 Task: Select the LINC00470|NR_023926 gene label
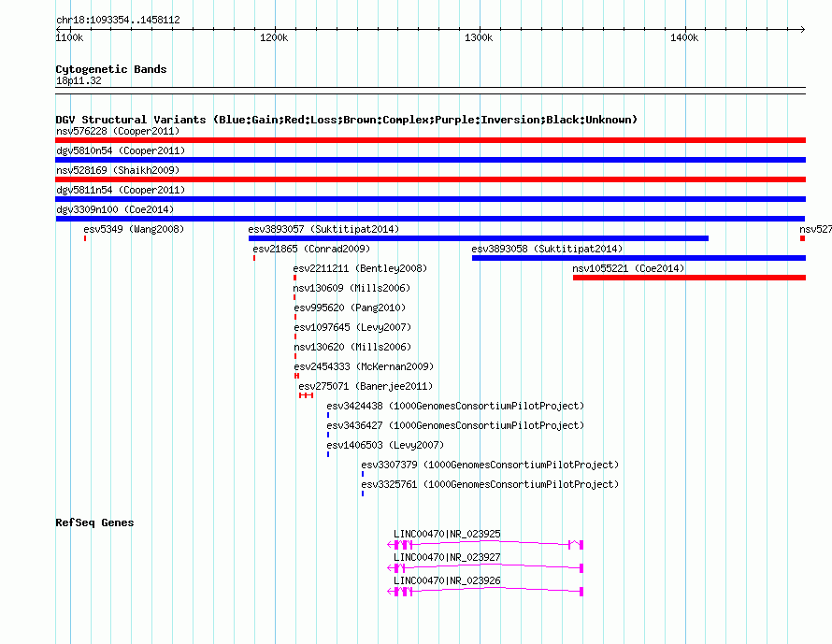447,580
